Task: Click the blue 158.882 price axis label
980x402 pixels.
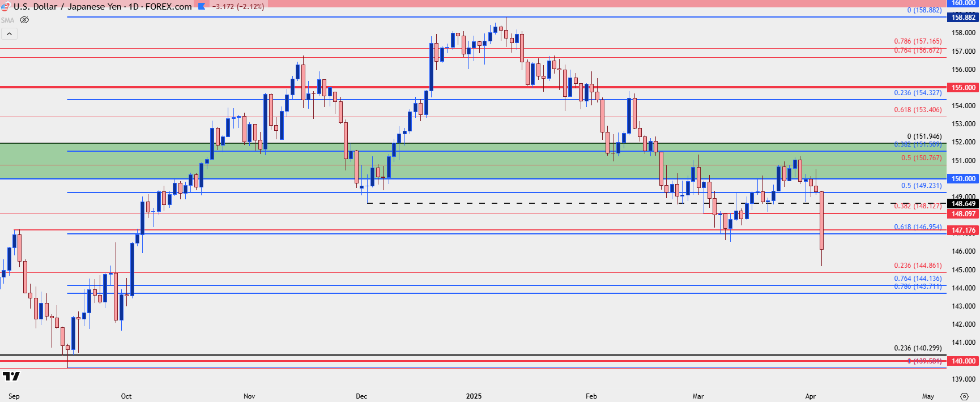Action: coord(963,18)
